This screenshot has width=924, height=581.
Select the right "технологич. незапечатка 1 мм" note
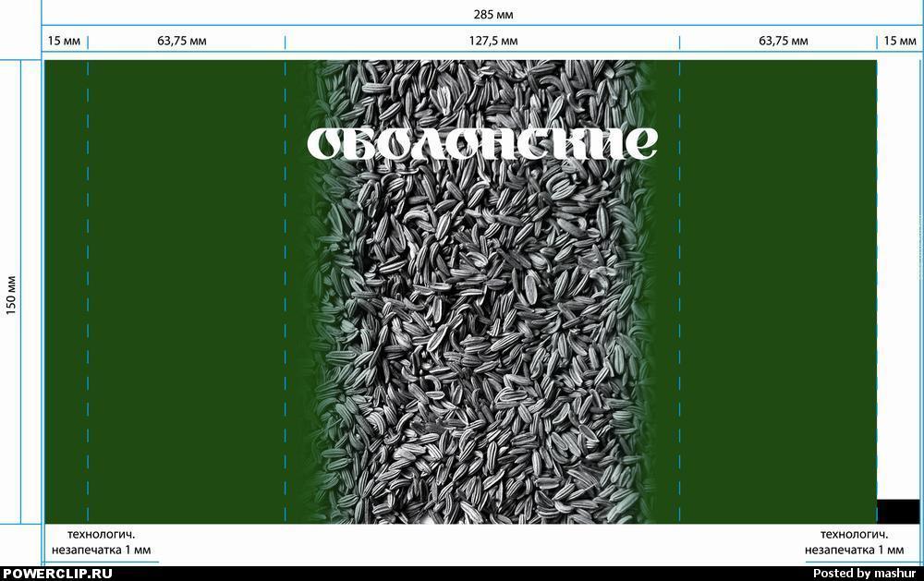(854, 542)
